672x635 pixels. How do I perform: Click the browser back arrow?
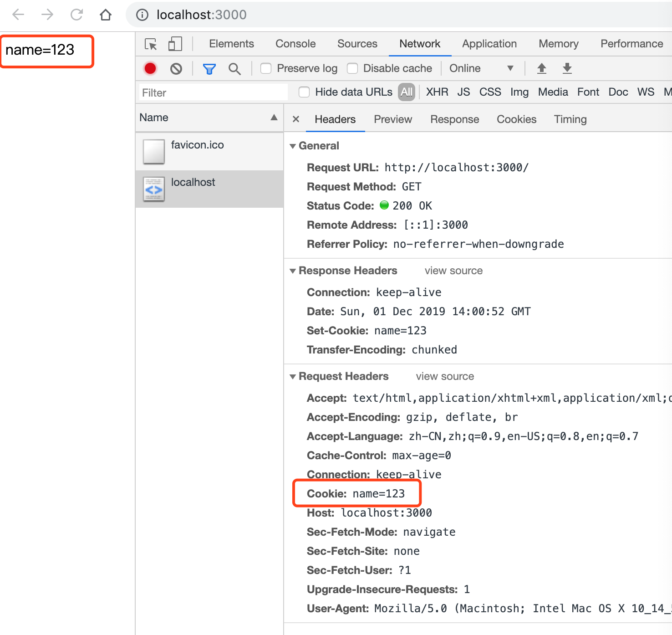18,15
